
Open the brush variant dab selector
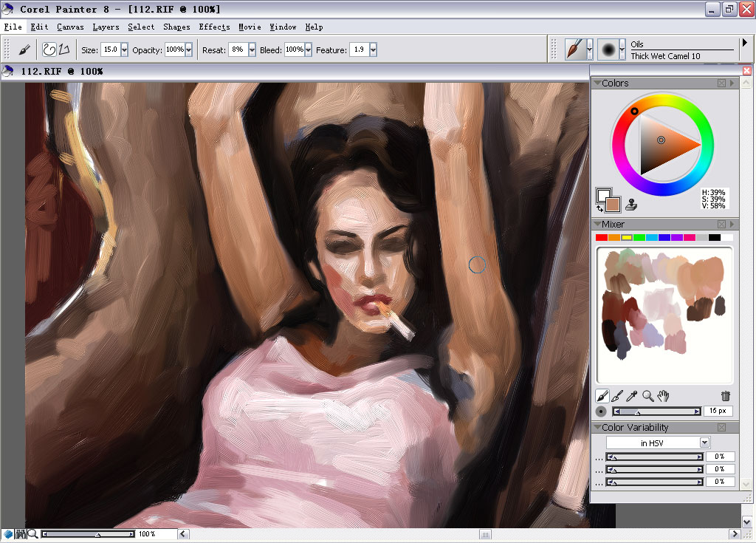[x=611, y=49]
